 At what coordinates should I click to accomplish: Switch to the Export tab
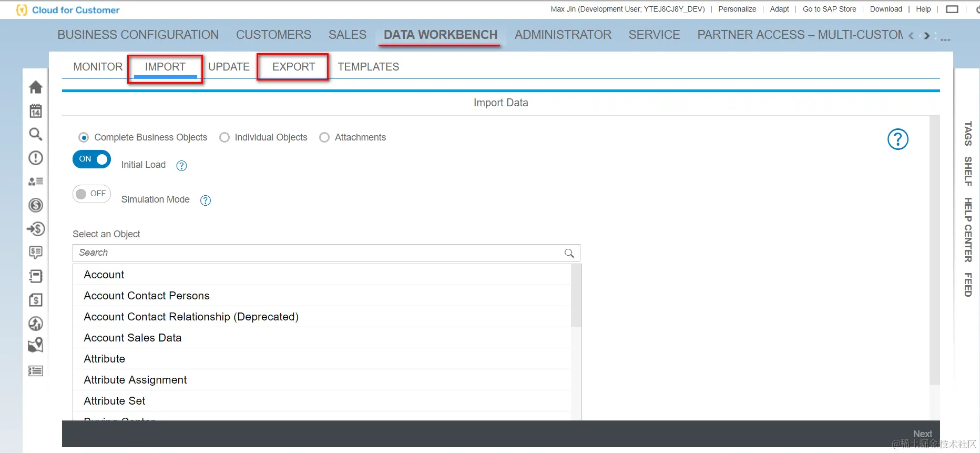pos(294,67)
